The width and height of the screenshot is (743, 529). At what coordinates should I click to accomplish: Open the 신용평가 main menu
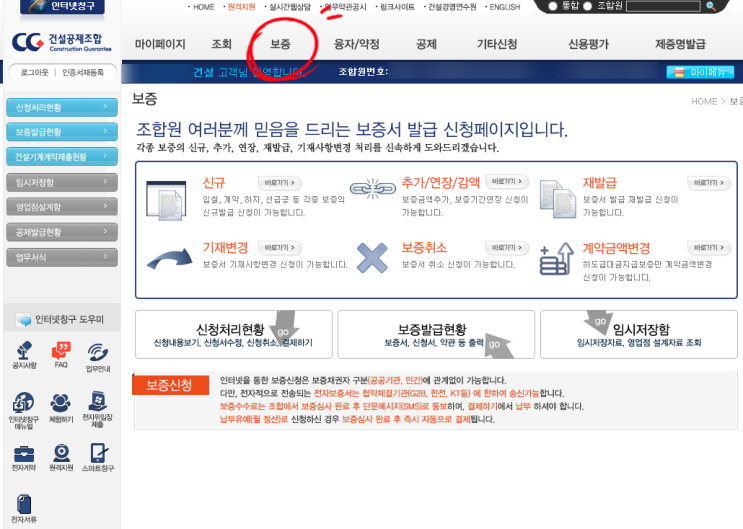588,44
